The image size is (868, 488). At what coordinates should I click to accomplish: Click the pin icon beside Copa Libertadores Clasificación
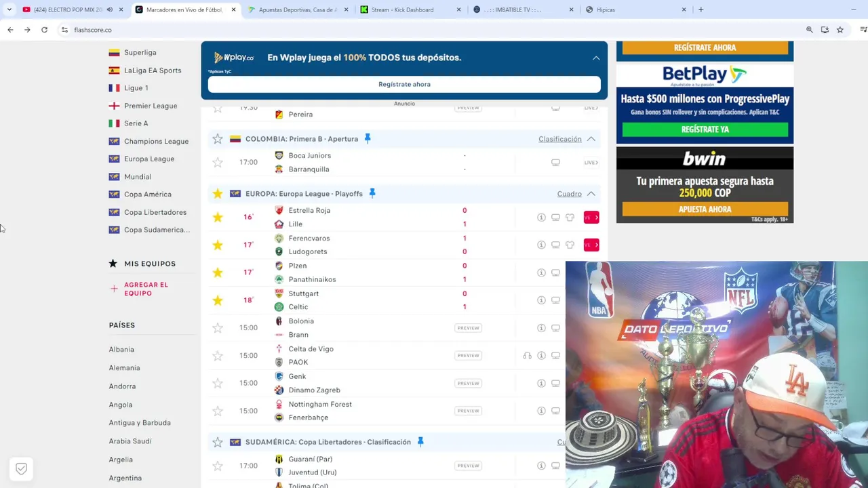tap(420, 442)
